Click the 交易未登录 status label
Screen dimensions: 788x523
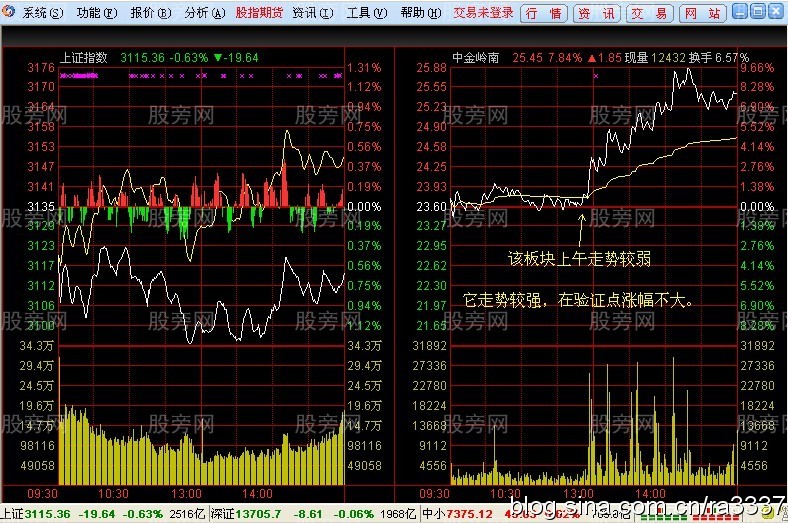coord(483,13)
